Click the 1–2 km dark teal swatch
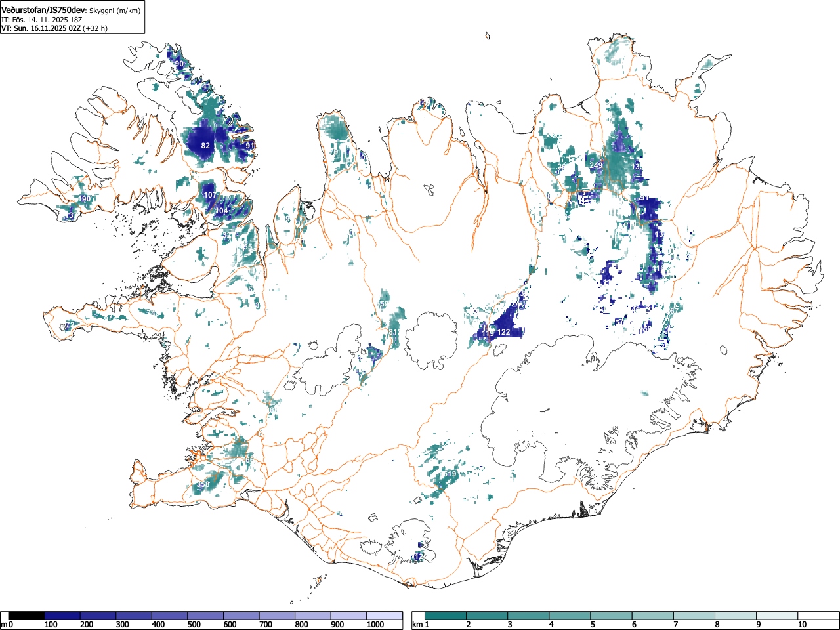840x630 pixels. pos(446,616)
